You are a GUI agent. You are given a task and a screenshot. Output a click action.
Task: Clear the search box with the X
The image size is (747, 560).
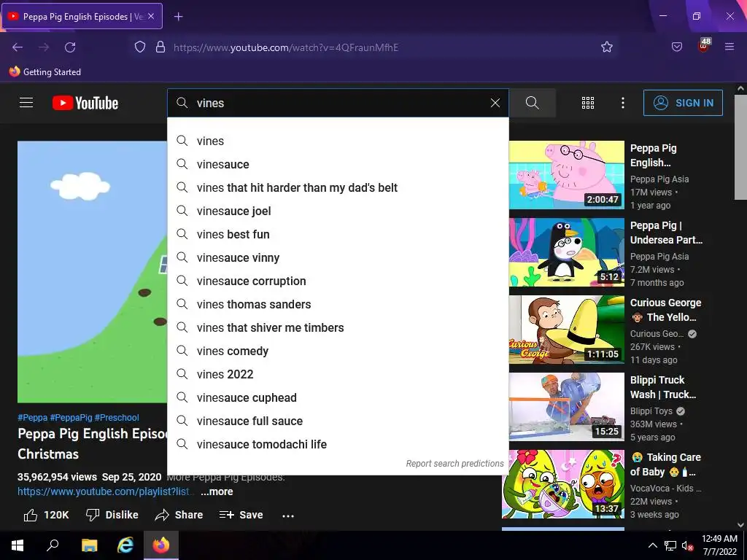495,103
